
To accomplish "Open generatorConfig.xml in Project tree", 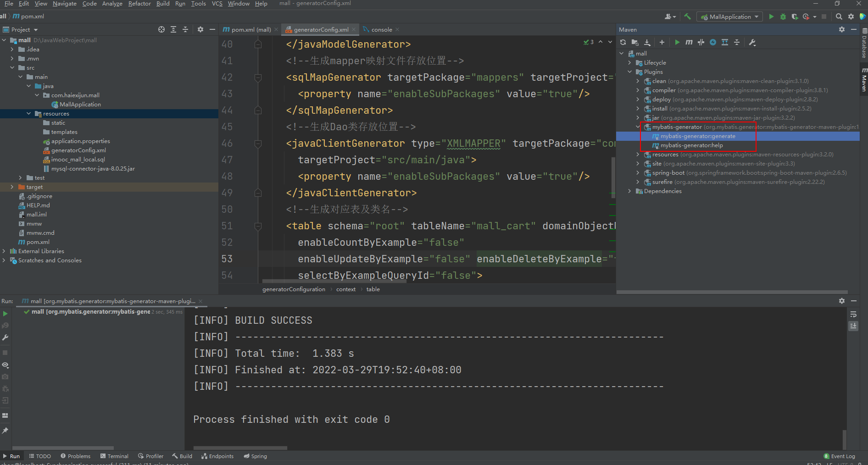I will tap(78, 150).
